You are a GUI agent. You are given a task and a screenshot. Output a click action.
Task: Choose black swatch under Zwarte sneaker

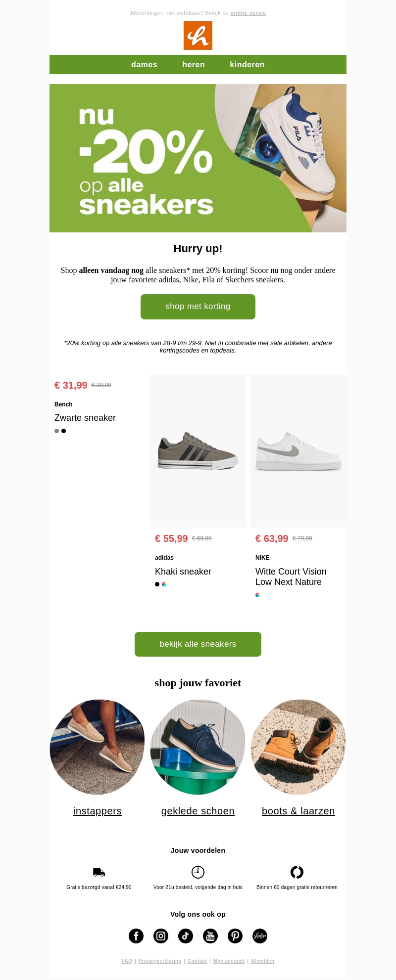tap(64, 431)
